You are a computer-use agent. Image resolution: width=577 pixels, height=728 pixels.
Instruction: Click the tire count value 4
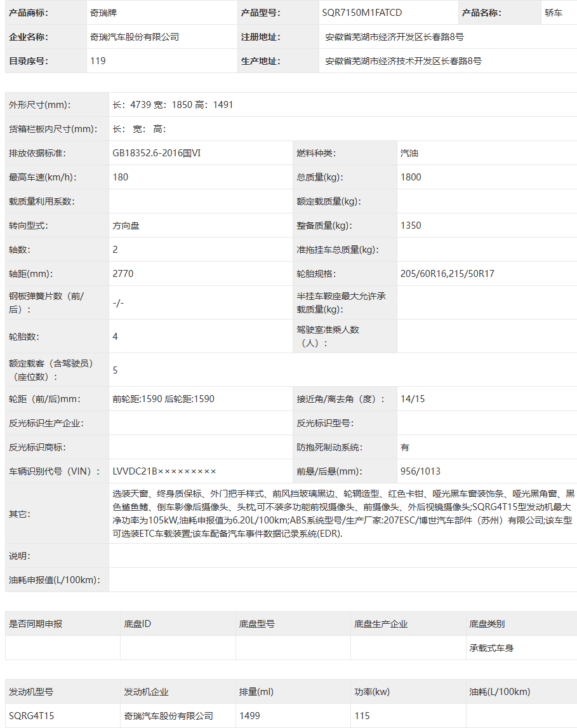pyautogui.click(x=115, y=337)
